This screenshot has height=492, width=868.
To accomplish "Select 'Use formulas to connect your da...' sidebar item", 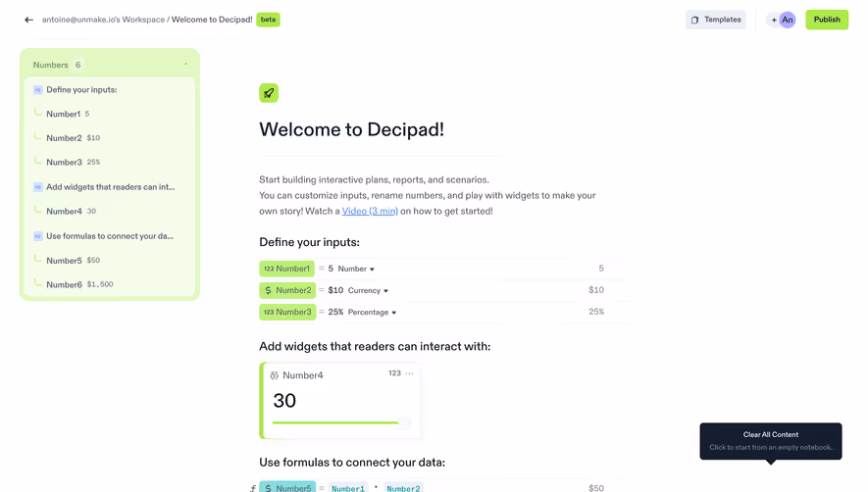I will tap(110, 236).
